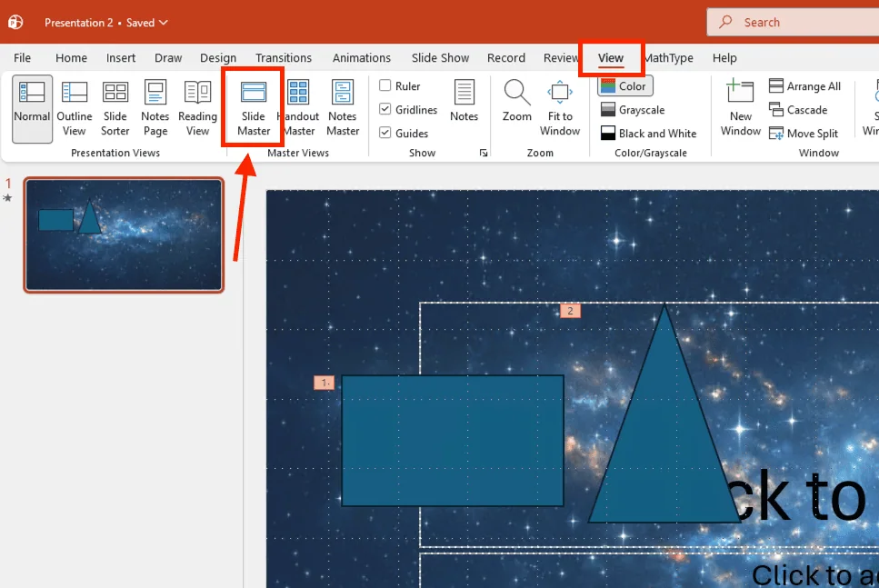Open the Draw tab
This screenshot has height=588, width=879.
point(168,58)
